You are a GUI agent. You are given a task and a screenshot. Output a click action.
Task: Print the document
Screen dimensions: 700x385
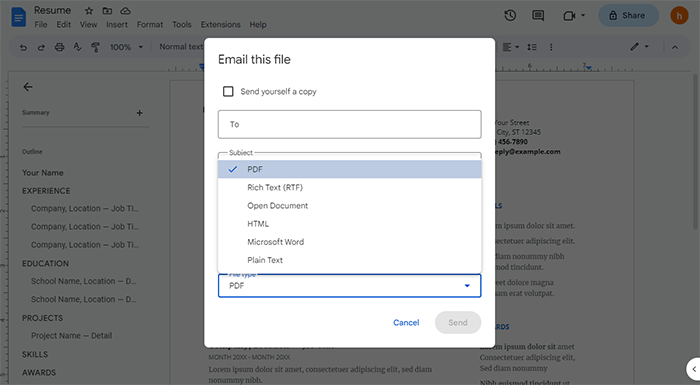(x=59, y=47)
